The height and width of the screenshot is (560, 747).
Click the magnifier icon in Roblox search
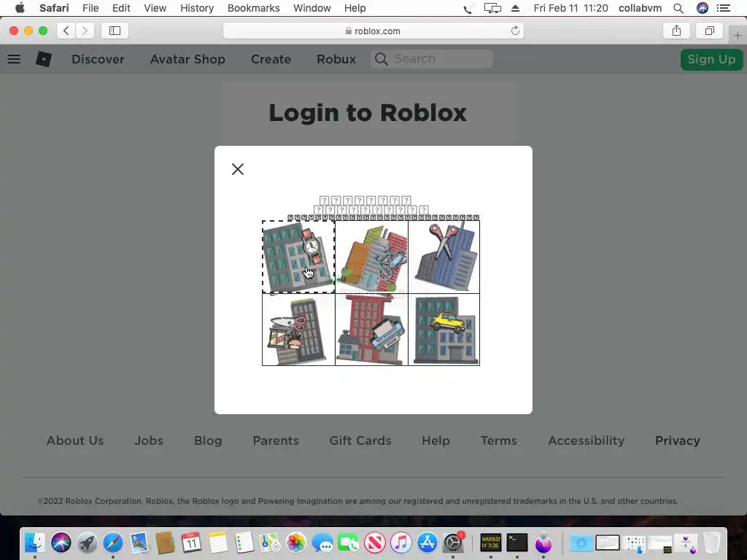point(381,59)
